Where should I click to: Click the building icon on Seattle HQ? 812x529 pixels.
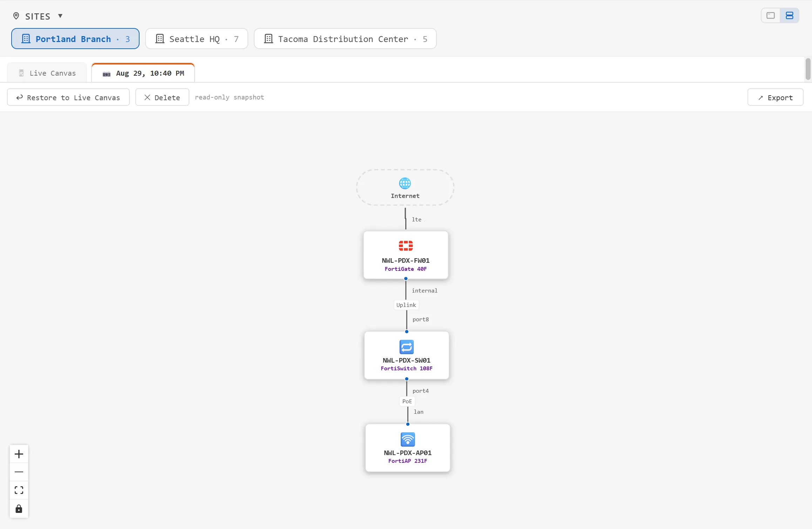(x=160, y=39)
